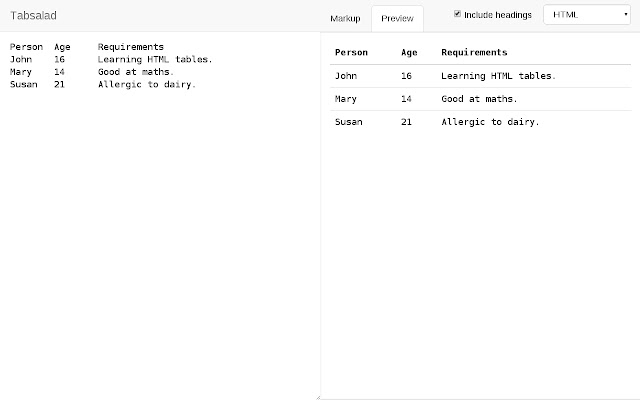Open the HTML format dropdown
The width and height of the screenshot is (640, 400).
tap(593, 15)
